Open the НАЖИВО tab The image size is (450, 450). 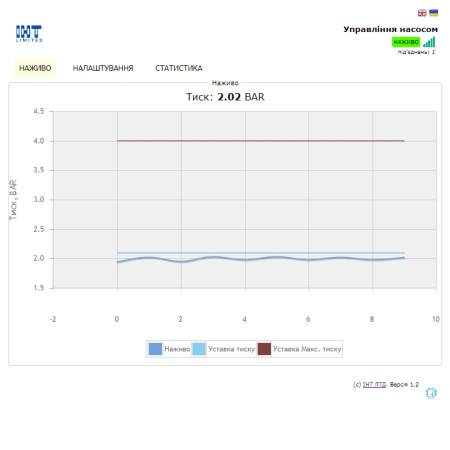click(35, 68)
